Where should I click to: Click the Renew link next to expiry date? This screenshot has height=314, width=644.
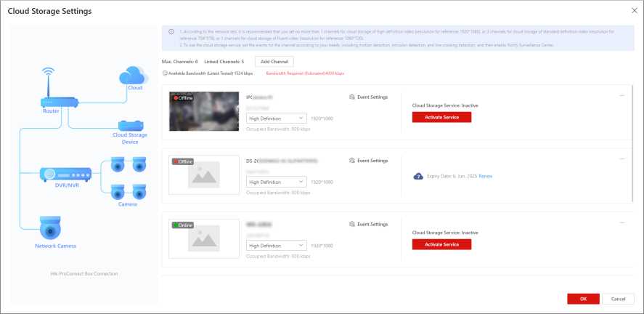click(x=486, y=177)
